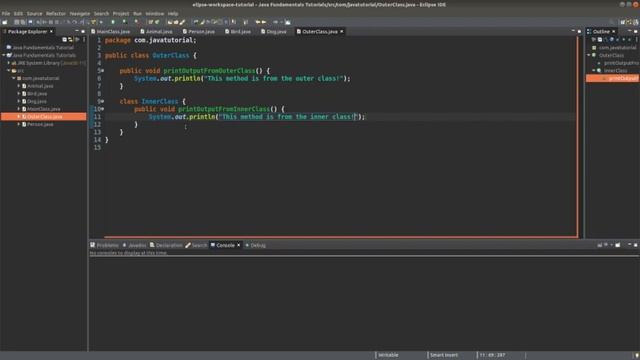Open the Source menu
Screen dimensions: 640x360
(34, 13)
